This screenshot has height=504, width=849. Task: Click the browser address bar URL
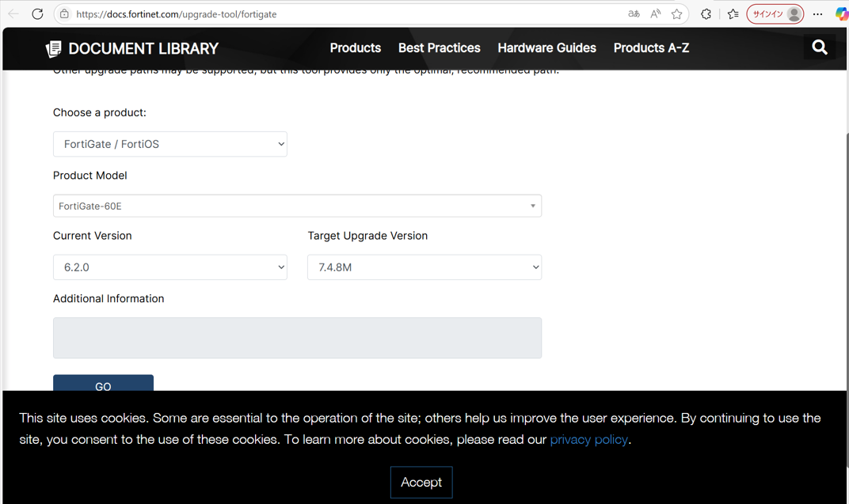click(177, 14)
